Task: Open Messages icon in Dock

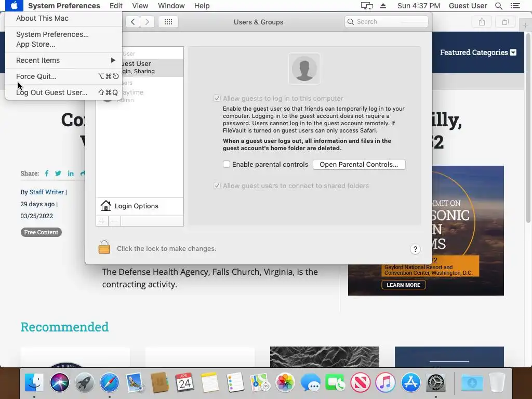Action: pos(310,382)
